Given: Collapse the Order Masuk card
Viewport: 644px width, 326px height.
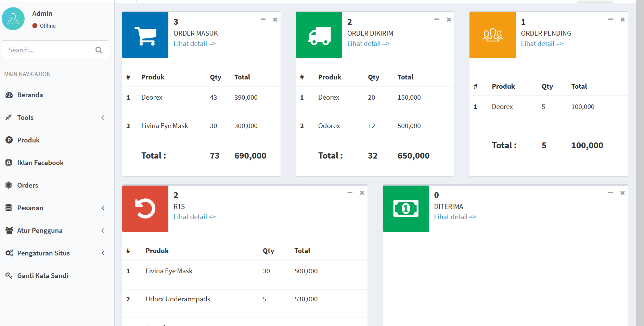Looking at the screenshot, I should point(263,20).
